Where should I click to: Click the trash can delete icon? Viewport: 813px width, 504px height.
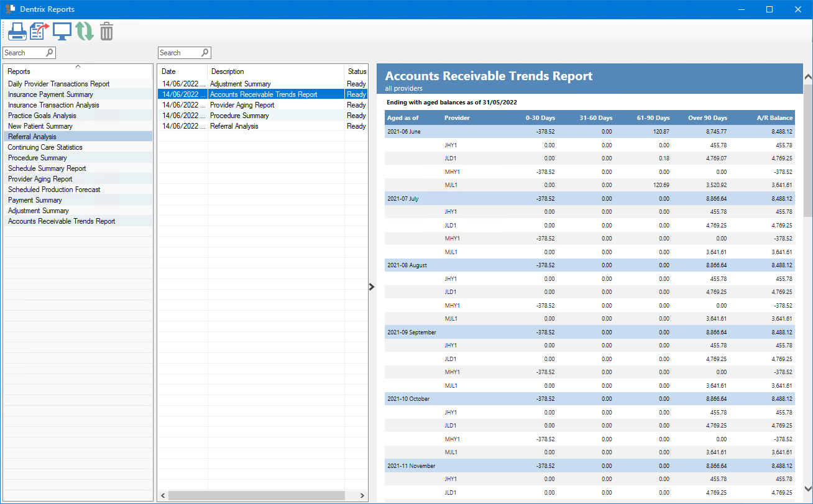107,31
